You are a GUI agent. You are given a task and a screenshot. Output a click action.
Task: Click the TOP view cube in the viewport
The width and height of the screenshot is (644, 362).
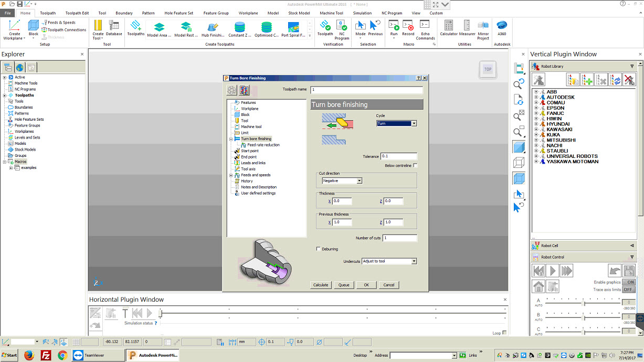pyautogui.click(x=488, y=69)
